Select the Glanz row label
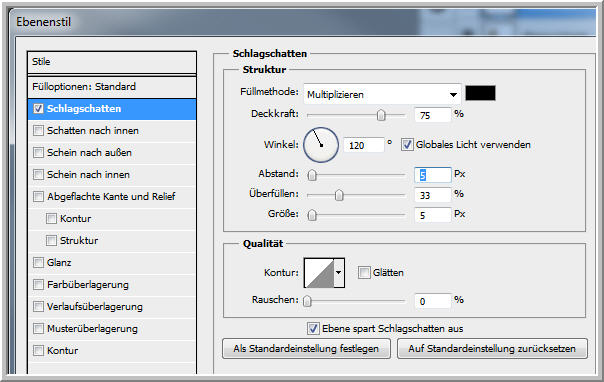The height and width of the screenshot is (382, 604). [x=59, y=263]
